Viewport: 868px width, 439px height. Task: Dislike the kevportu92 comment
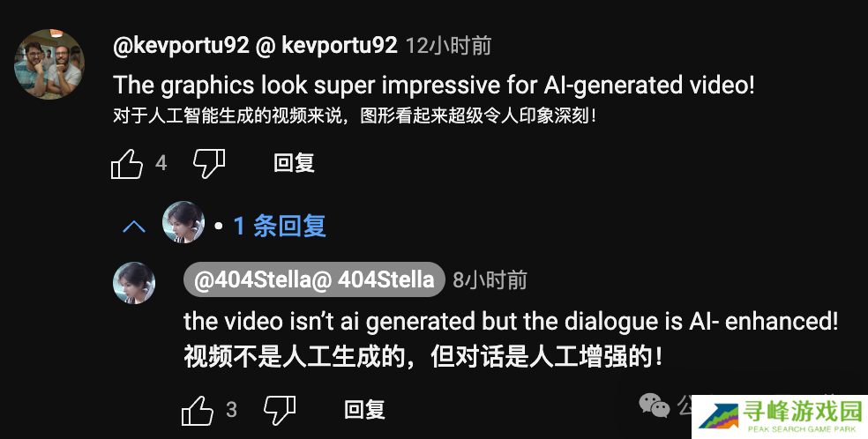(209, 164)
